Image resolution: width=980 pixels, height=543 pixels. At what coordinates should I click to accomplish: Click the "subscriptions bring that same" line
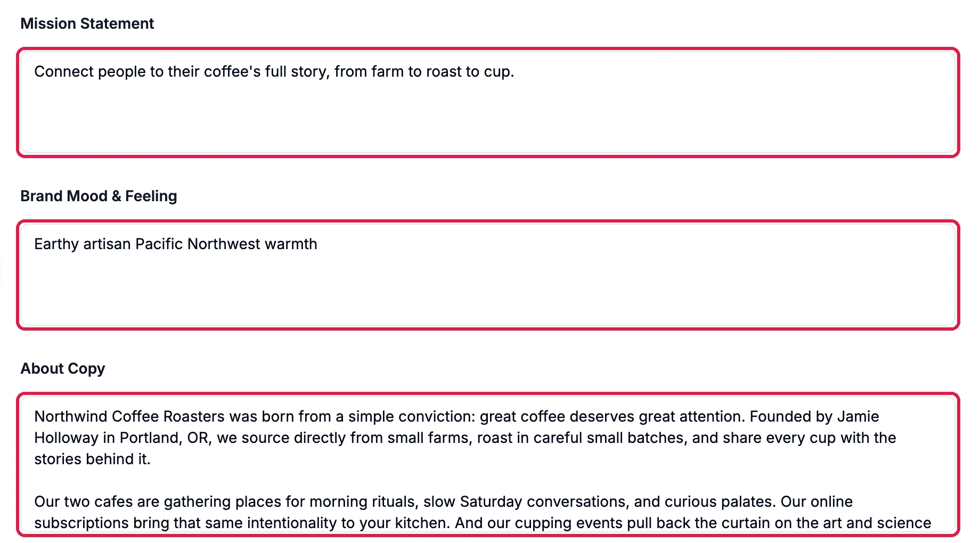(138, 523)
